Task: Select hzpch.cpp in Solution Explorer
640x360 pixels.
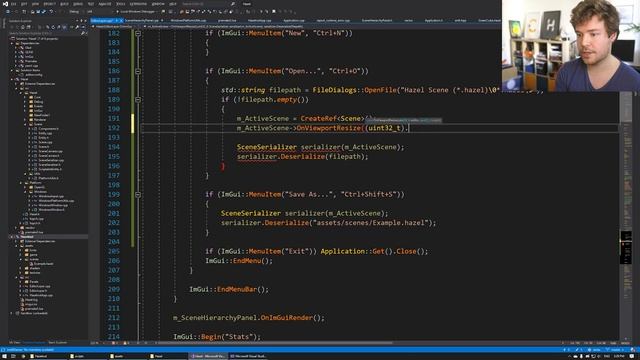Action: tap(36, 218)
